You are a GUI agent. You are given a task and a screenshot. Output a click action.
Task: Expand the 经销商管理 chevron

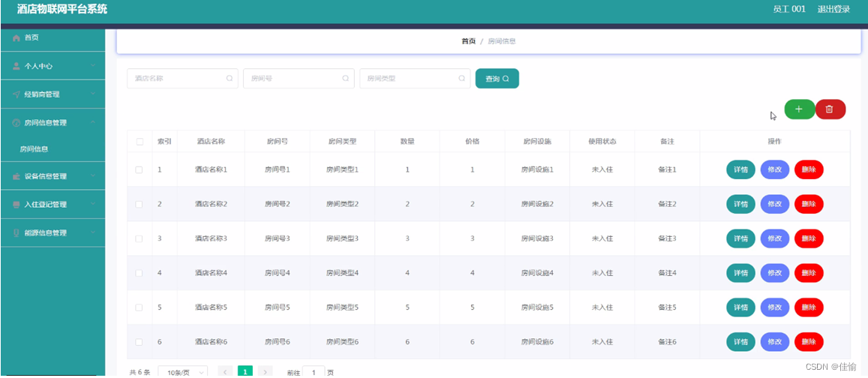[x=93, y=94]
